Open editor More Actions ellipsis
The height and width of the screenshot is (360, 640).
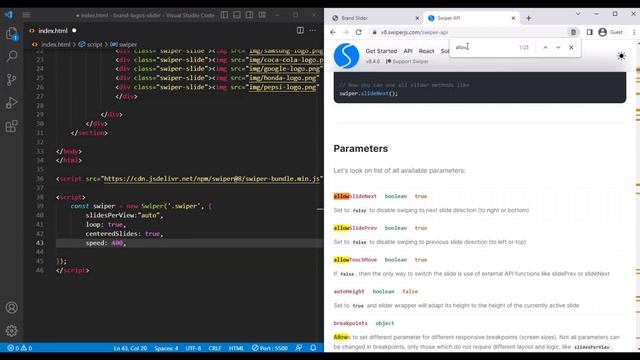tap(313, 30)
